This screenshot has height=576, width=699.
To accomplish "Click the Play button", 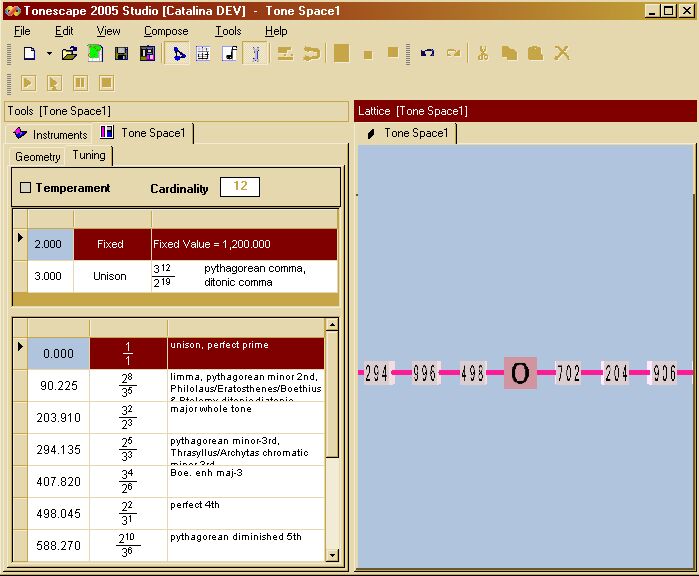I will pos(28,83).
